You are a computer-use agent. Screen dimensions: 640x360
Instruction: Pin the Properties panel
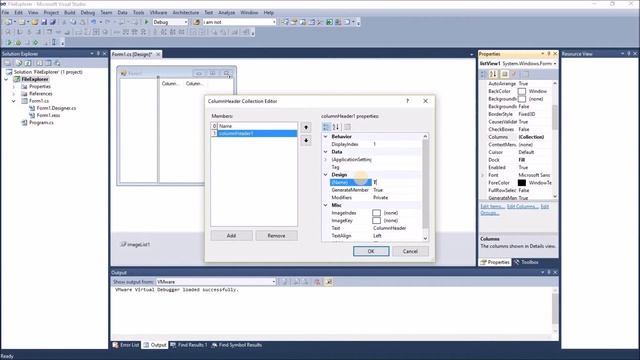549,54
